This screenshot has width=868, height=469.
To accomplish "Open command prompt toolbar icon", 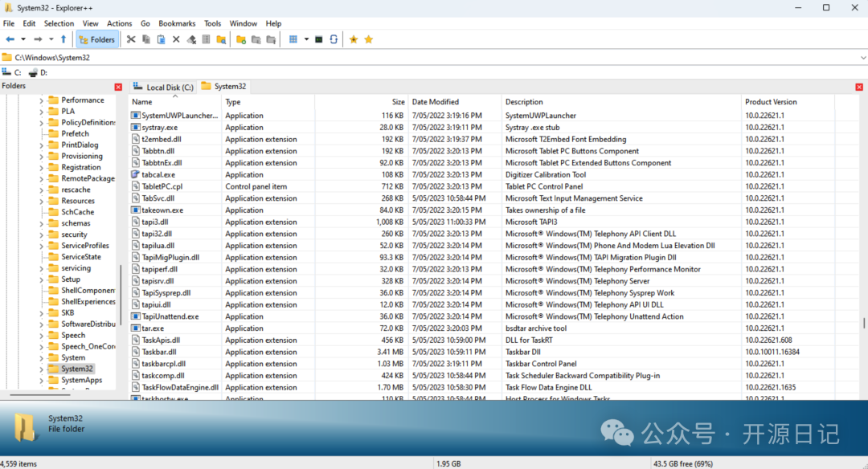I will (x=319, y=39).
